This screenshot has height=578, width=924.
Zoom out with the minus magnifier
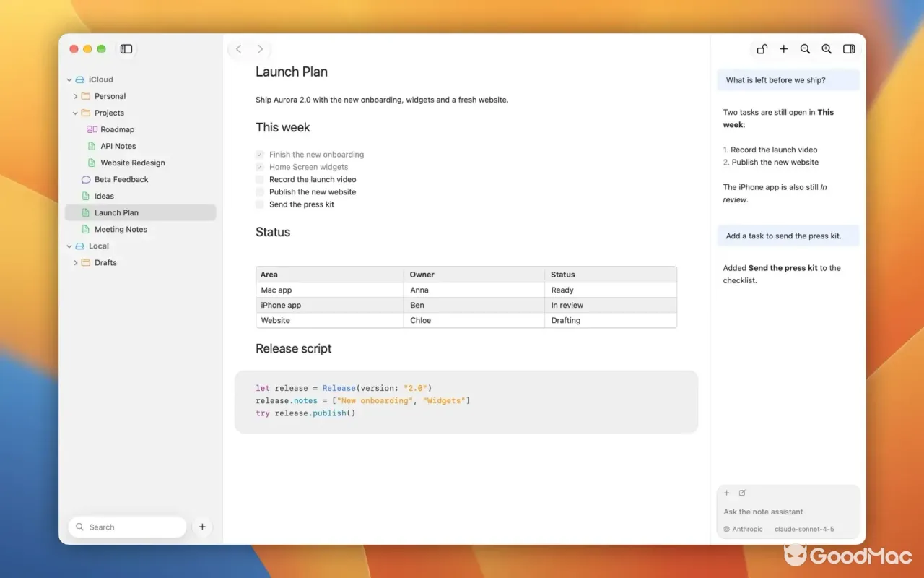point(805,49)
